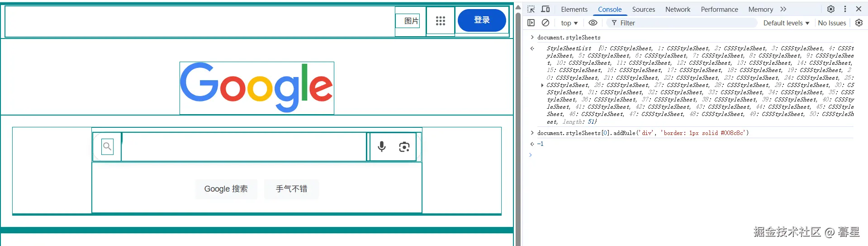Image resolution: width=868 pixels, height=246 pixels.
Task: Click the document.styleSheets command line
Action: (x=569, y=38)
